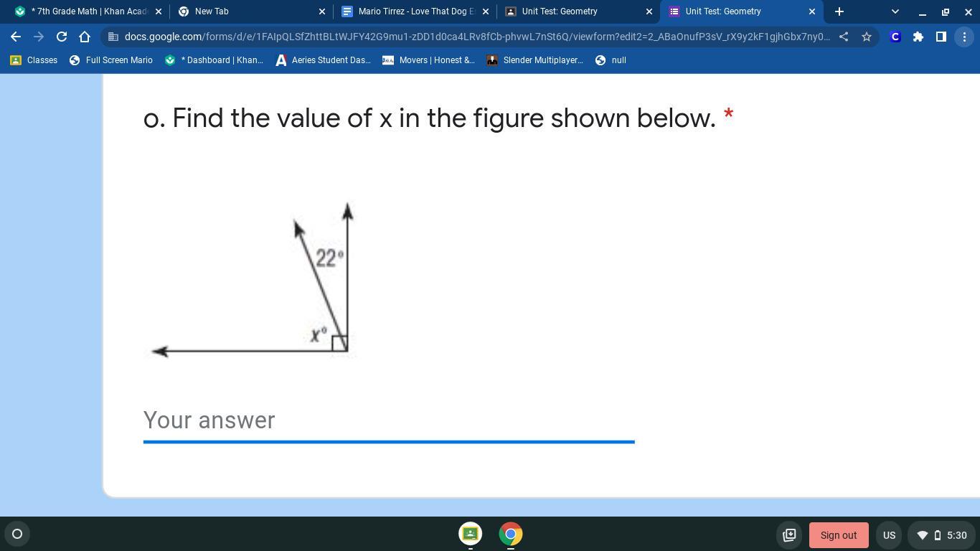Close the New Tab tab
The width and height of the screenshot is (980, 551).
[321, 11]
